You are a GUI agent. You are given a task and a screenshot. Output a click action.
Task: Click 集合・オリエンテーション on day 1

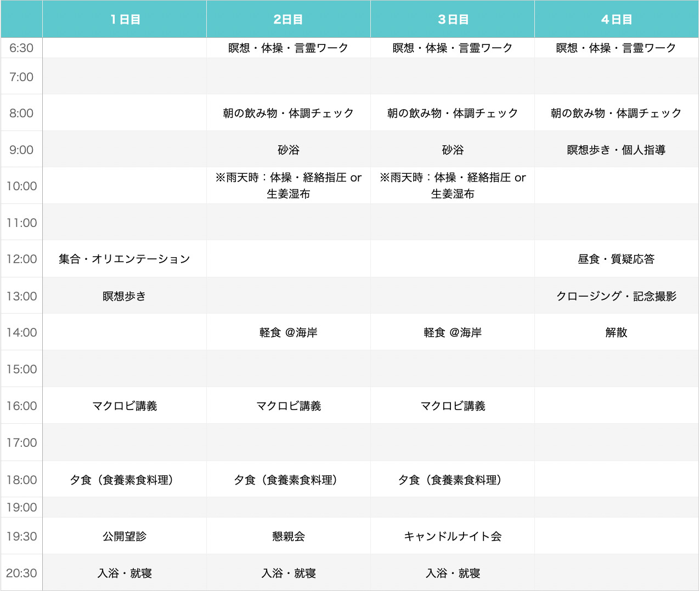125,259
